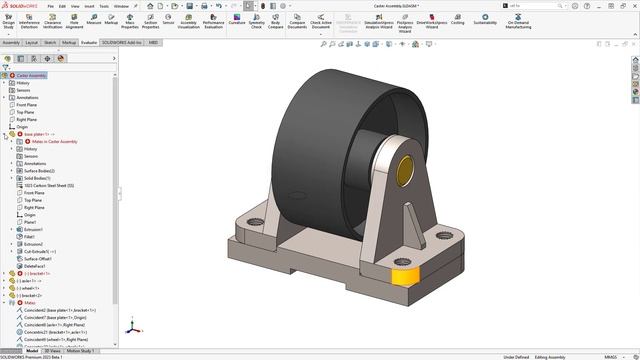Open Clearance Verification tool
Screen dimensions: 640x360
click(x=53, y=21)
